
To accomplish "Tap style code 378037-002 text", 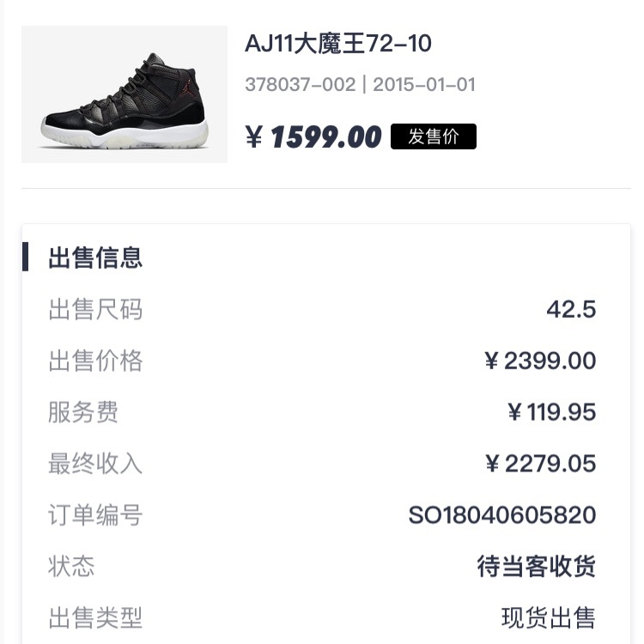I will (x=301, y=85).
